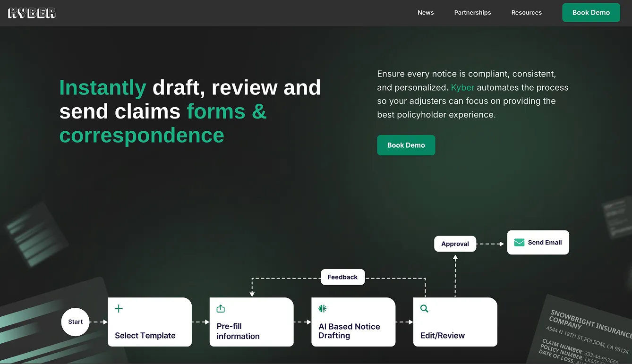Click the "Pre-fill information" text
This screenshot has height=364, width=632.
point(238,331)
